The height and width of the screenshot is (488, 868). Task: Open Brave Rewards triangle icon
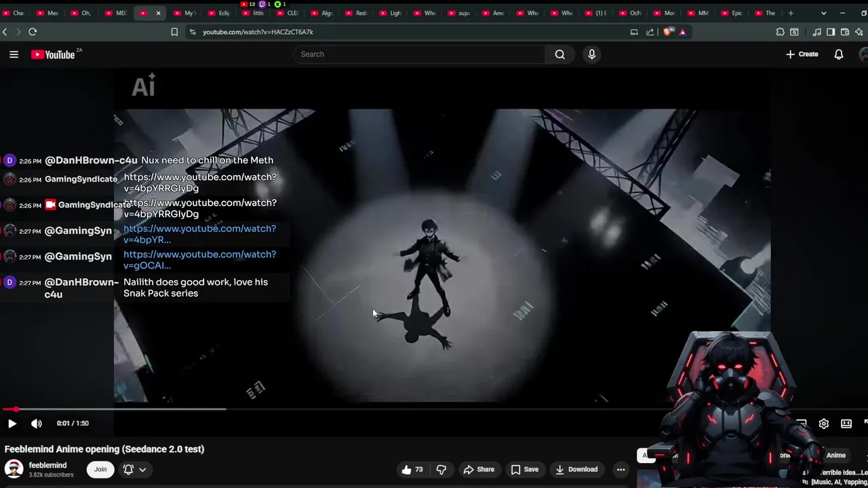[x=682, y=32]
